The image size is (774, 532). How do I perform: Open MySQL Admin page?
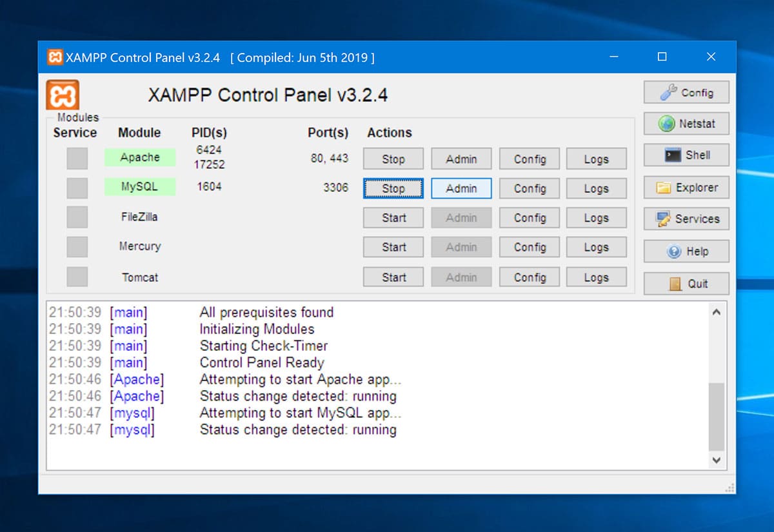coord(461,188)
